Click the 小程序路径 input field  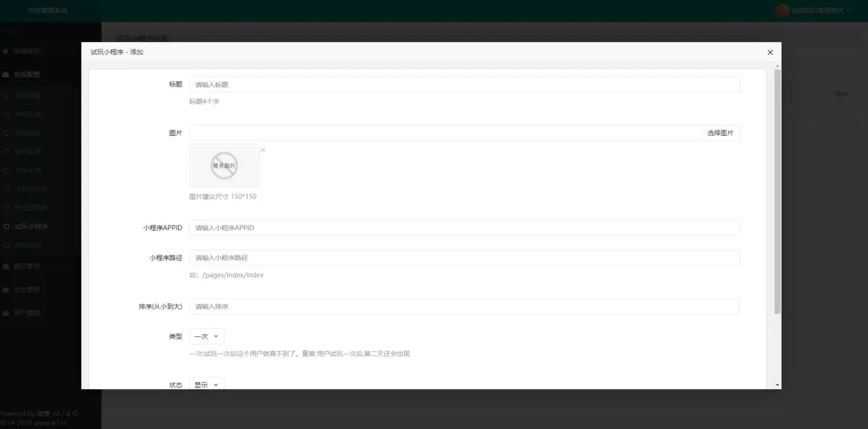(x=464, y=258)
